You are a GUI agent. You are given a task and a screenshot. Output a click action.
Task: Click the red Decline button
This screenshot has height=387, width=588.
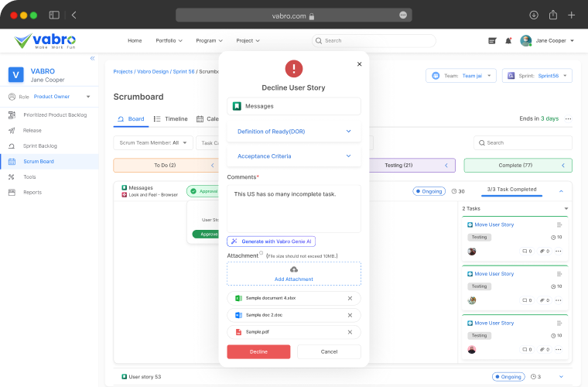[258, 351]
